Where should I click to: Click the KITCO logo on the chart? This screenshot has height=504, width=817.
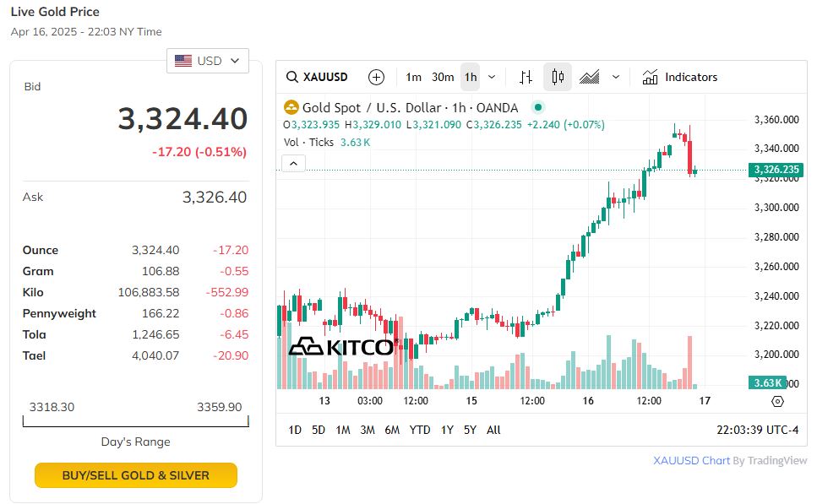(x=344, y=347)
